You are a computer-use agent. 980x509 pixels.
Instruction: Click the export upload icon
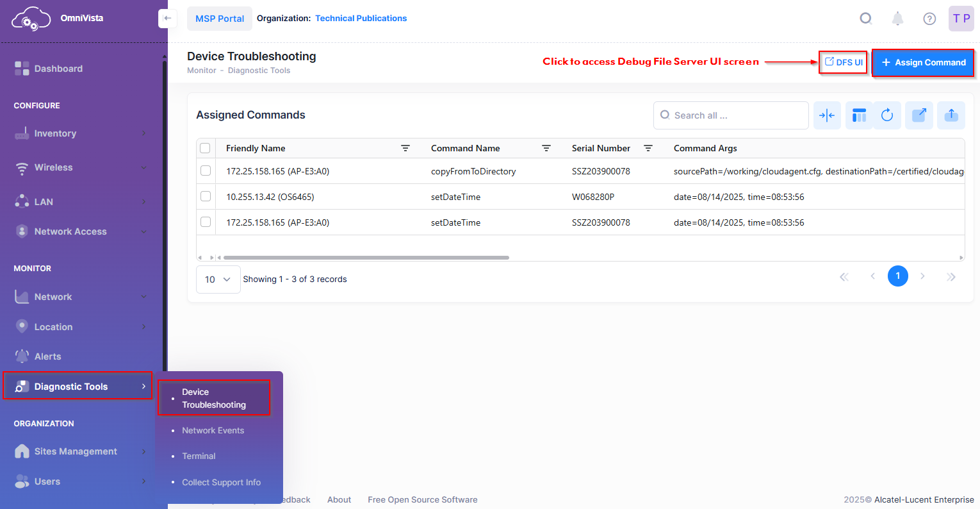point(951,115)
